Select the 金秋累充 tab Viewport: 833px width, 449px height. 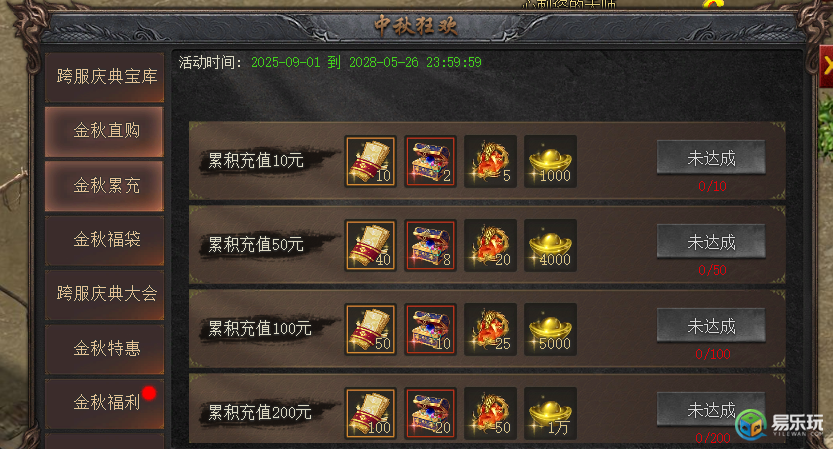click(x=105, y=186)
